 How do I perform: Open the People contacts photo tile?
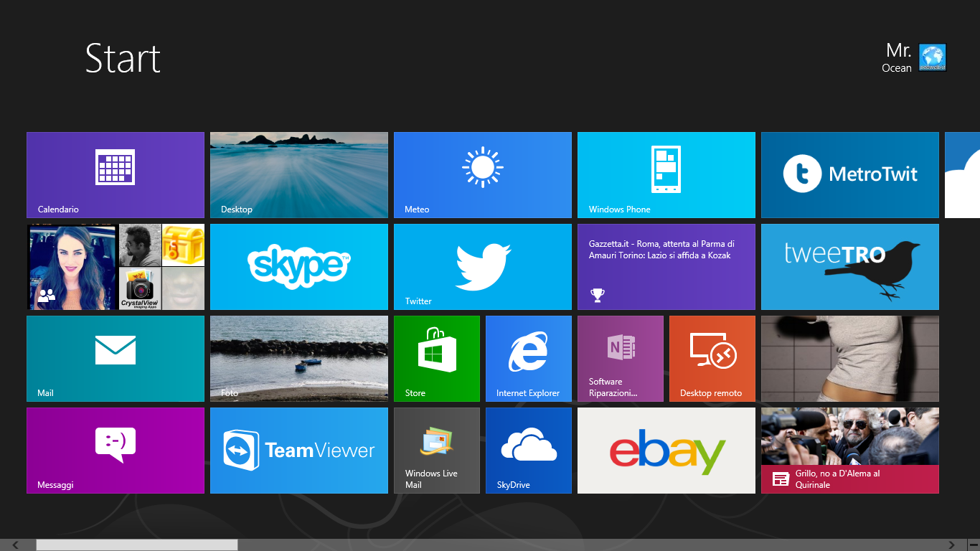(x=116, y=267)
